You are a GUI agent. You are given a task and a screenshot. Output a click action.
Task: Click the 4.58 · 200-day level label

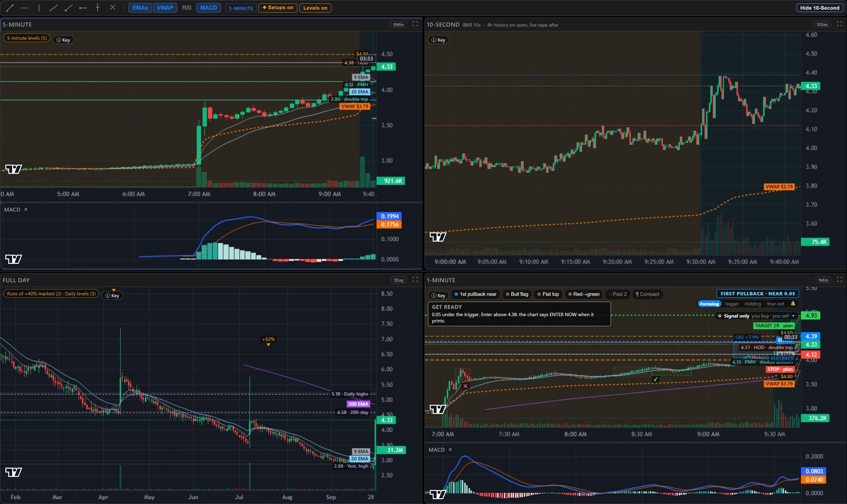pos(353,412)
